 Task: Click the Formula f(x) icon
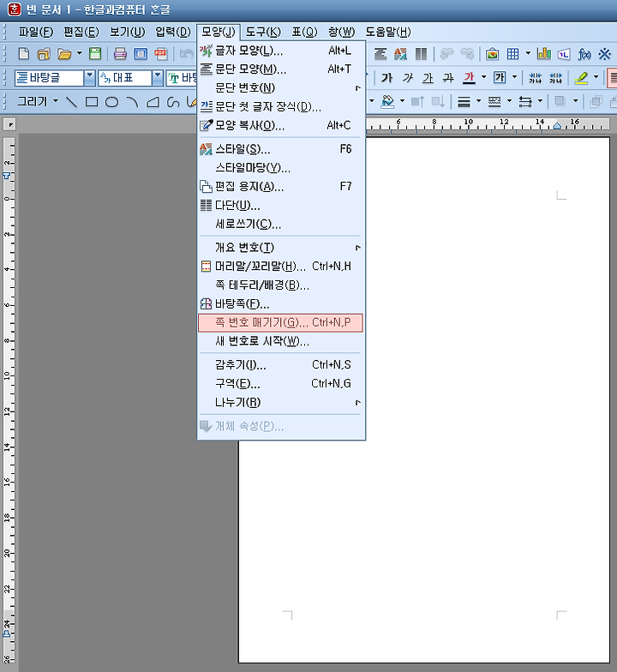coord(584,54)
